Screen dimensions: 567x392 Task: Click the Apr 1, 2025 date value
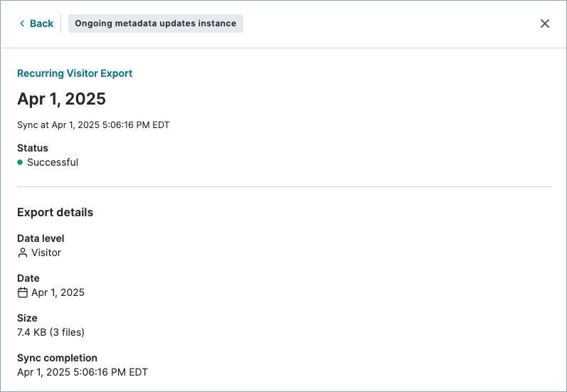click(58, 292)
